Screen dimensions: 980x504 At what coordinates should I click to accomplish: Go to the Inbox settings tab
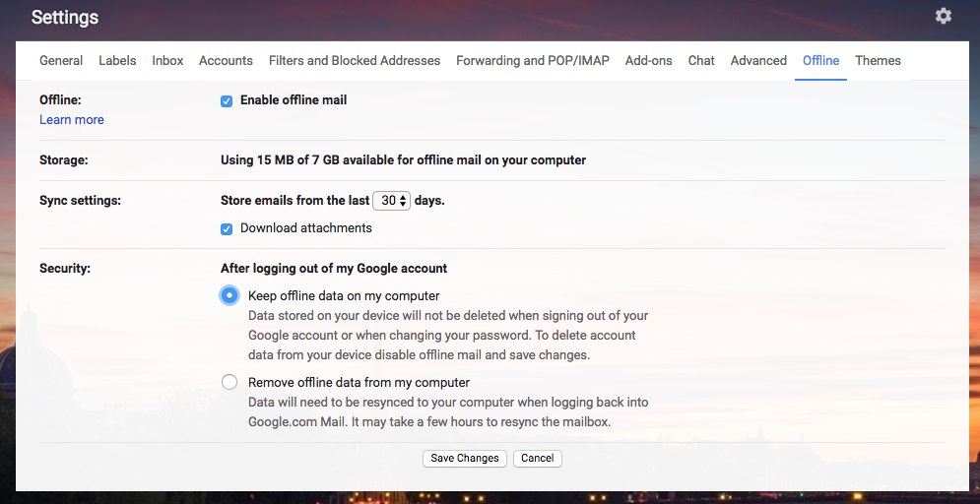[167, 61]
